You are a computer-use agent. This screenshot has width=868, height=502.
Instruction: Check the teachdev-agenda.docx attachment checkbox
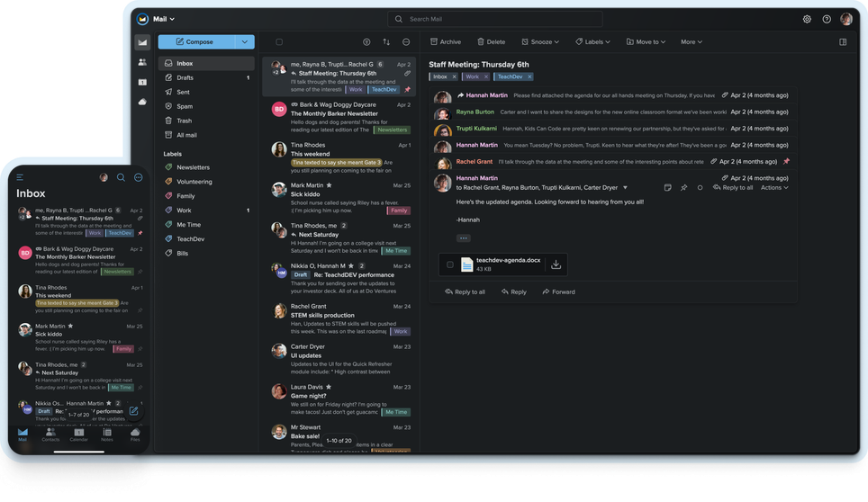coord(449,264)
